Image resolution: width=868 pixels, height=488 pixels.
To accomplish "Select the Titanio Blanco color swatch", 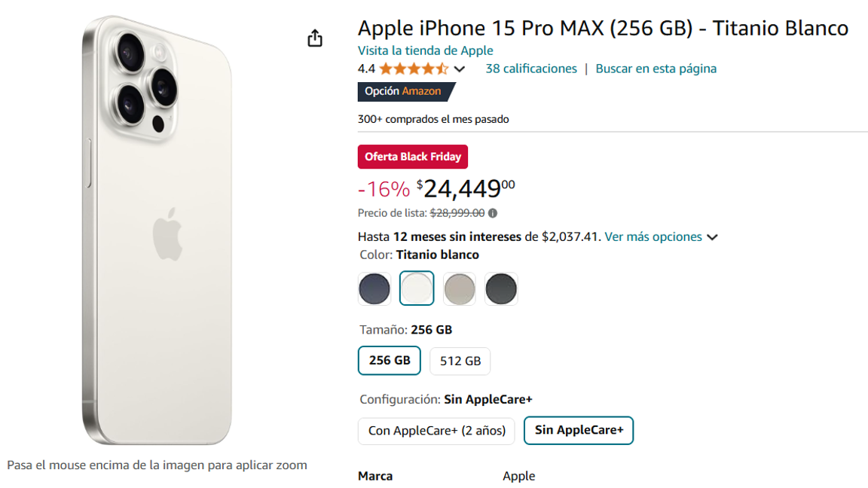I will pyautogui.click(x=416, y=288).
